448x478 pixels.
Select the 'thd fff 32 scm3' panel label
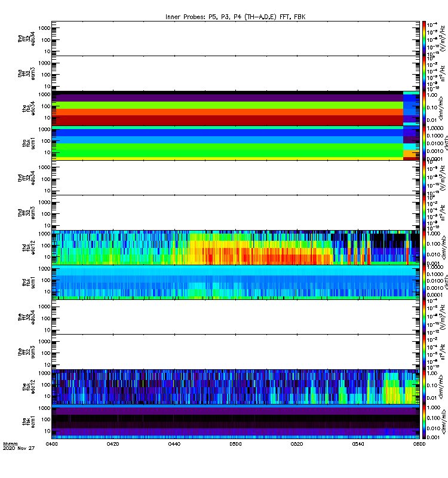(x=26, y=213)
